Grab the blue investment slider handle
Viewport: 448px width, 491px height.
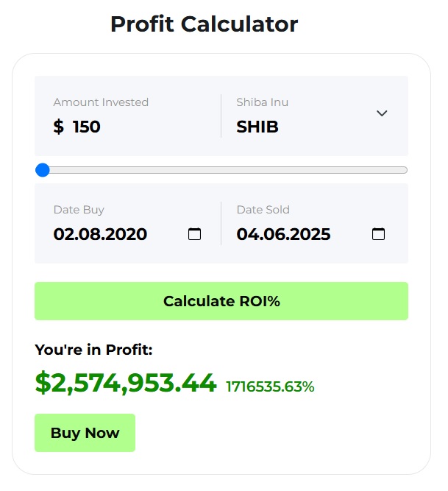[x=43, y=170]
